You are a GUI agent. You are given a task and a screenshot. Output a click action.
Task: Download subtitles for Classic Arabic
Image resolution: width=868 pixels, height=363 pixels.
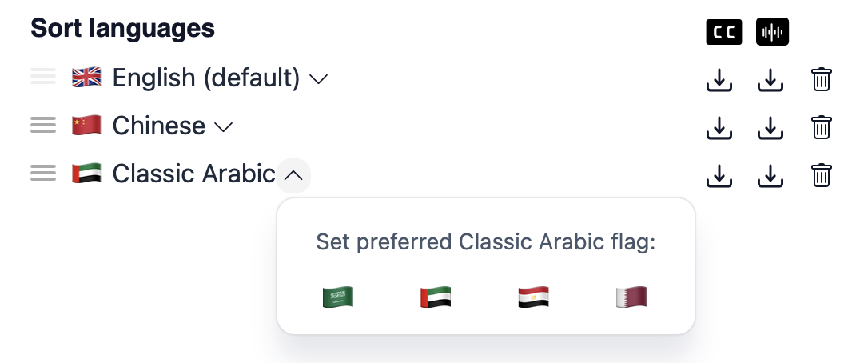(x=719, y=175)
